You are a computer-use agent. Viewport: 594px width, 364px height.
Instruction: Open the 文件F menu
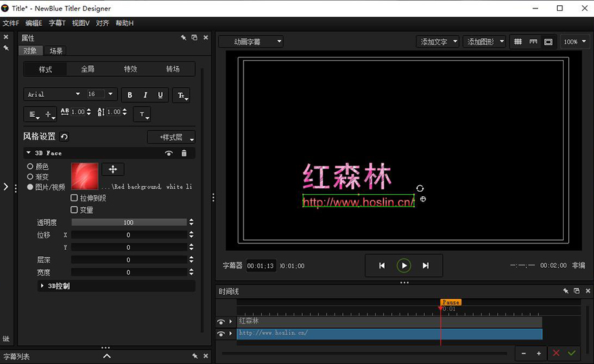tap(11, 23)
